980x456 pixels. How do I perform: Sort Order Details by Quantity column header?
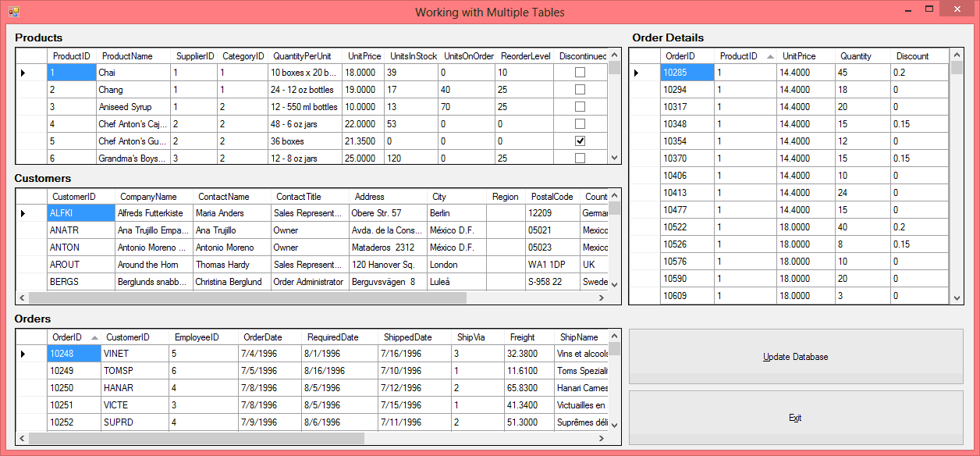[x=863, y=56]
